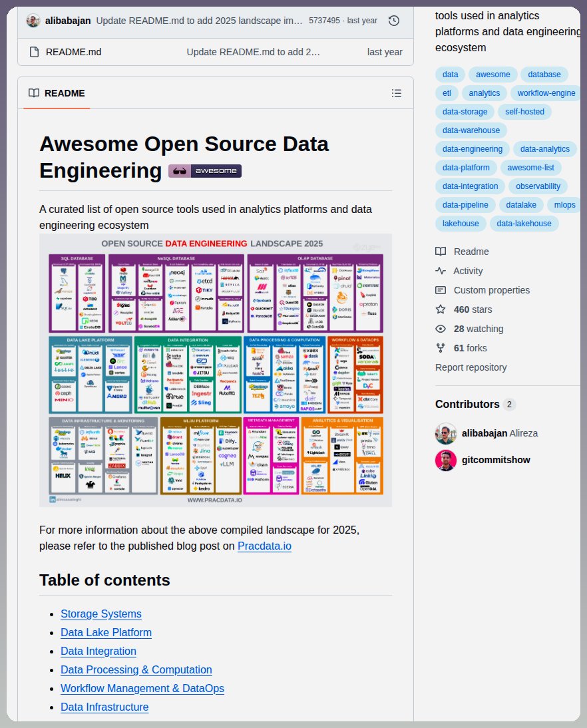Click the awesome badge with sunglasses
Screen dimensions: 587x728
coord(205,171)
